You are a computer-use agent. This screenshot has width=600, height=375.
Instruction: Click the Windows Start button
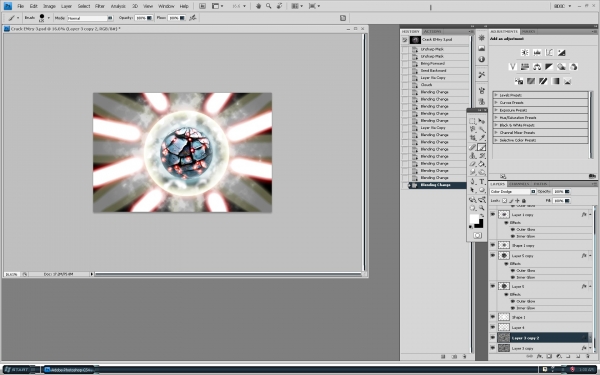pos(19,370)
